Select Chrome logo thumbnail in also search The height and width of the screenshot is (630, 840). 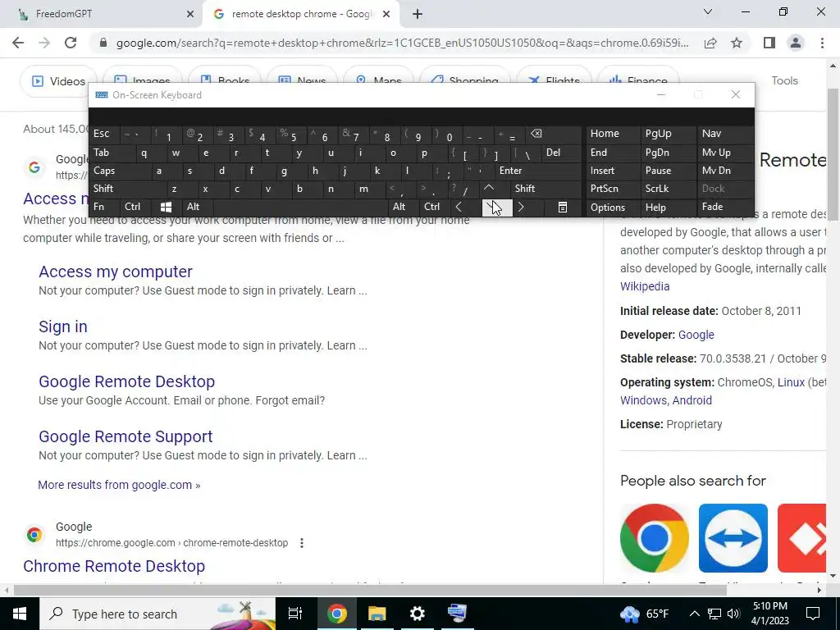(x=654, y=538)
